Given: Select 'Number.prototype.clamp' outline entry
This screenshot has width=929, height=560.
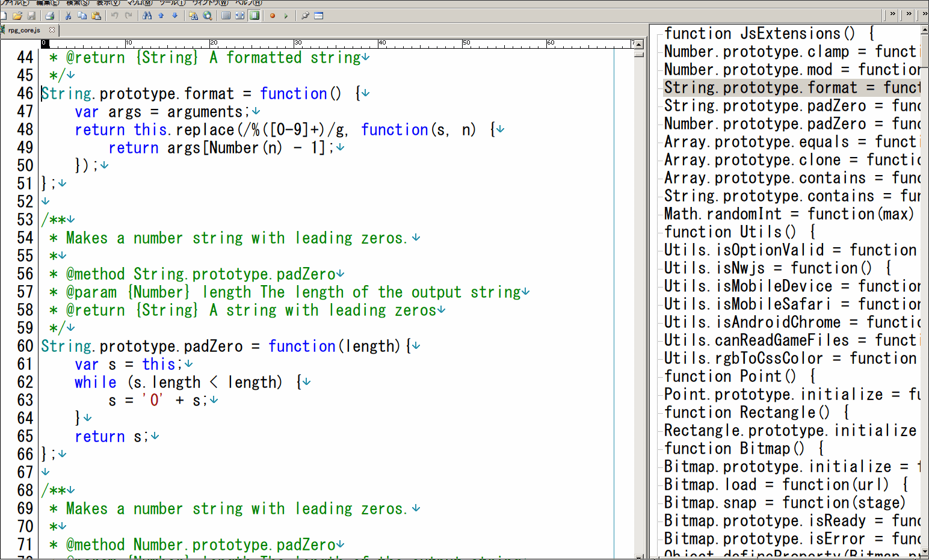Looking at the screenshot, I should point(791,51).
